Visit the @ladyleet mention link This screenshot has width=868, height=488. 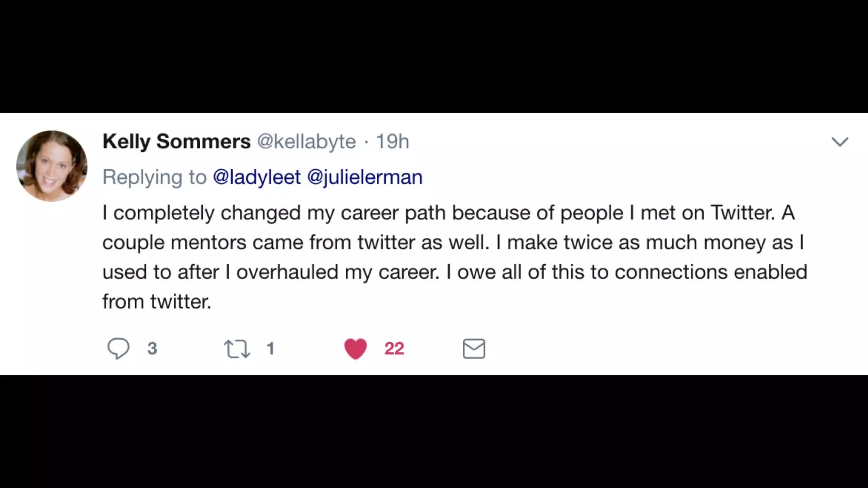tap(256, 177)
